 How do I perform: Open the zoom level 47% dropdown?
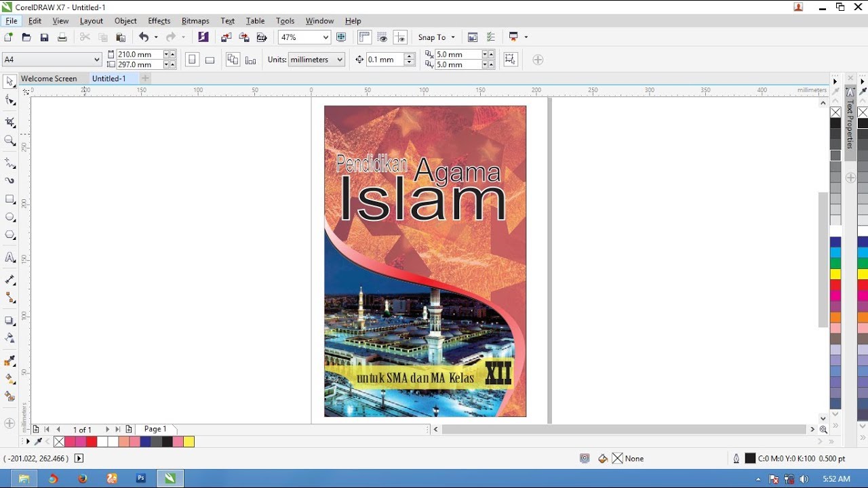click(x=325, y=37)
